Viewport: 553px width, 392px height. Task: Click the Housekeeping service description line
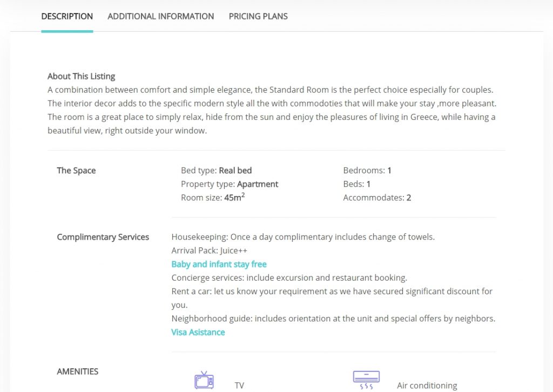[303, 237]
